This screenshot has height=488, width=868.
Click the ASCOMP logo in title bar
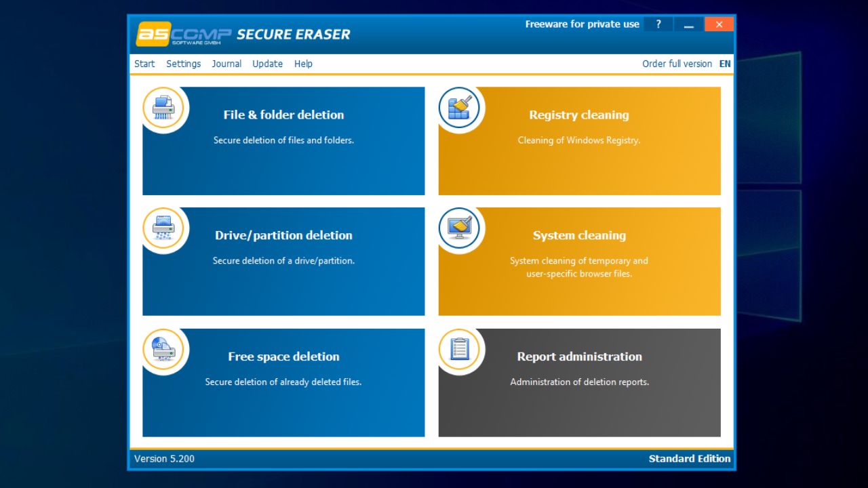(184, 34)
